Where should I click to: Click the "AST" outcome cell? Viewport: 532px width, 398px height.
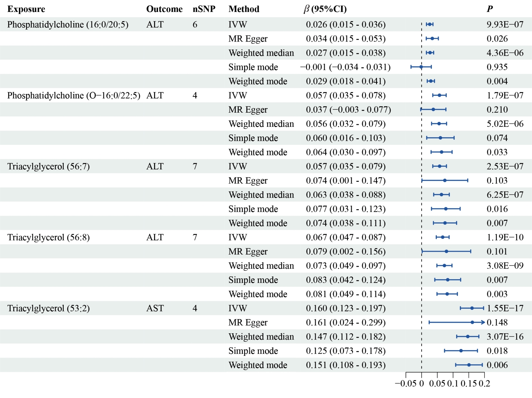point(155,308)
